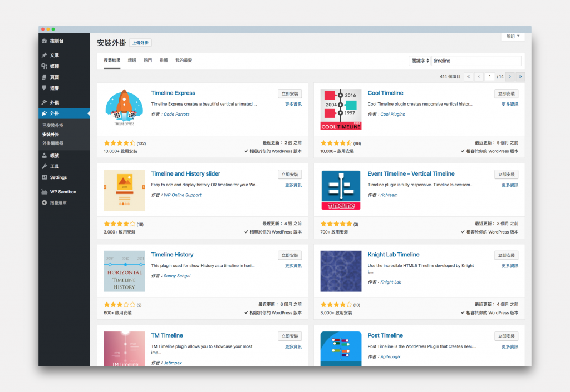The width and height of the screenshot is (570, 392).
Task: Go to the first page of results
Action: [469, 77]
